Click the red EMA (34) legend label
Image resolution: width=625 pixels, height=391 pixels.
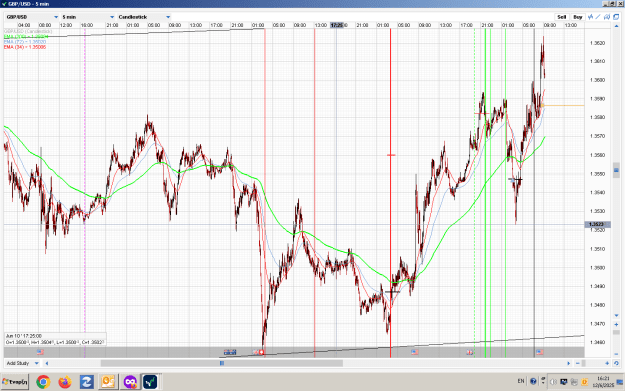pos(25,47)
